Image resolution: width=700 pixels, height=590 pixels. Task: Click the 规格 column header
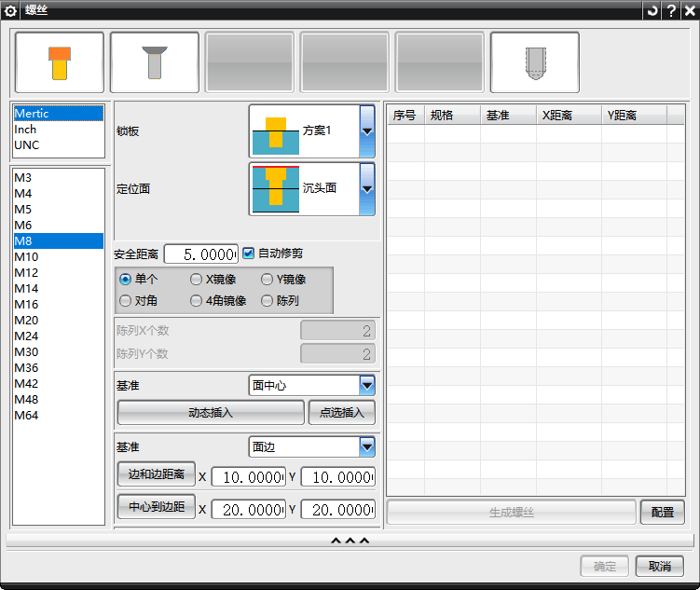tap(452, 116)
